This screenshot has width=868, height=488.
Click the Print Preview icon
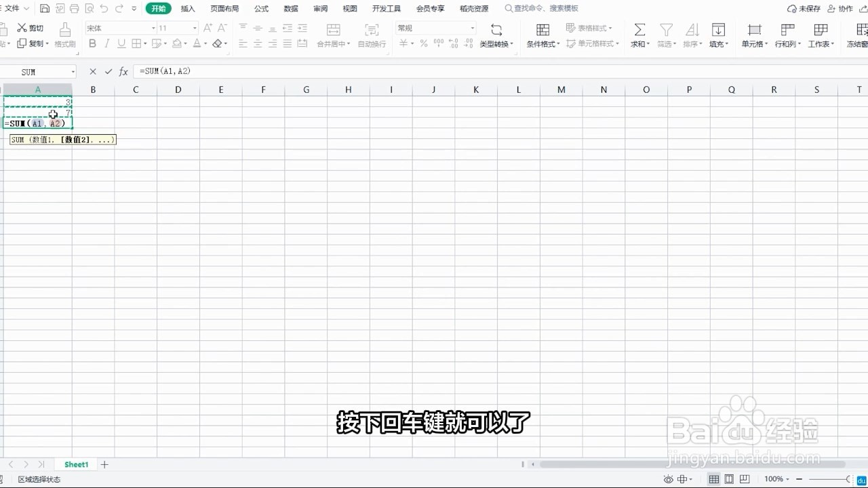(x=90, y=9)
